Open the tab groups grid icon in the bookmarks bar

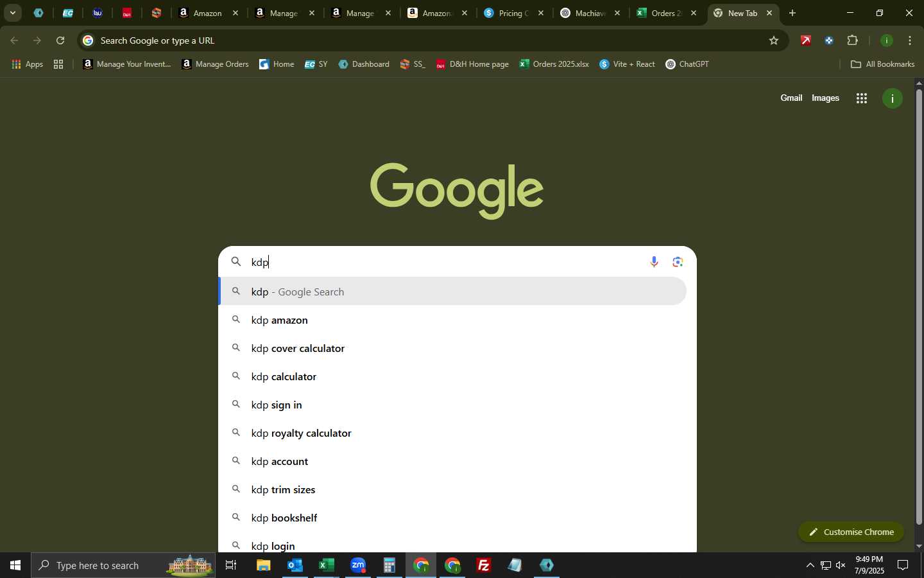(x=58, y=64)
